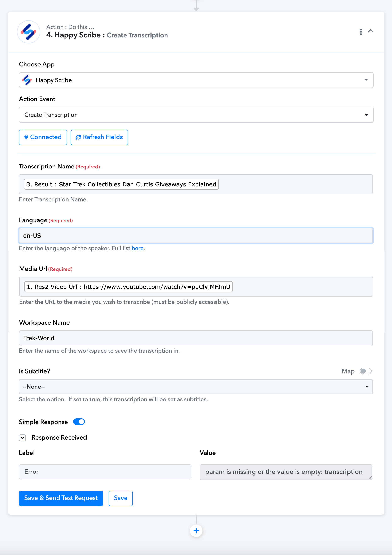The height and width of the screenshot is (555, 392).
Task: Open the three-dot step options menu
Action: coord(361,32)
